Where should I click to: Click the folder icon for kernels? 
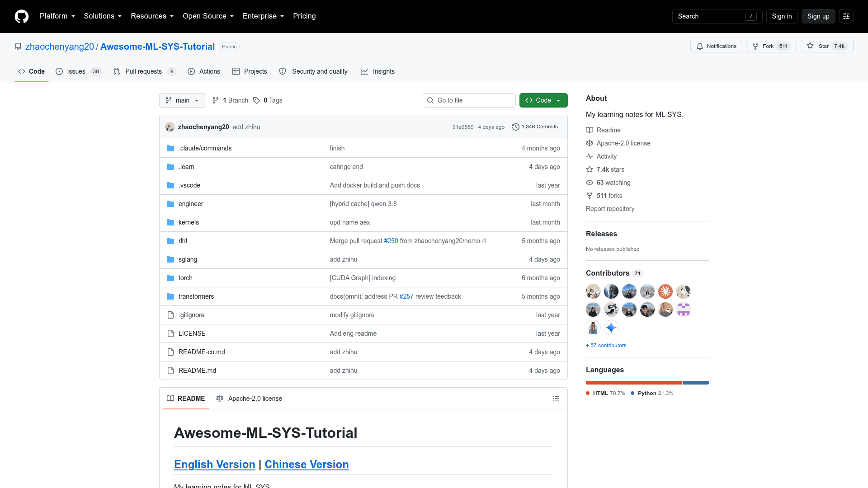pos(170,222)
